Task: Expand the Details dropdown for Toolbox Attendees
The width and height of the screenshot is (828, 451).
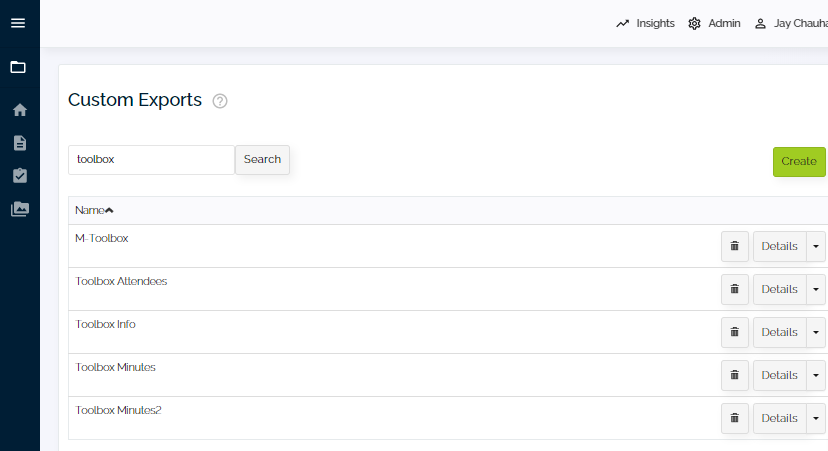Action: [816, 289]
